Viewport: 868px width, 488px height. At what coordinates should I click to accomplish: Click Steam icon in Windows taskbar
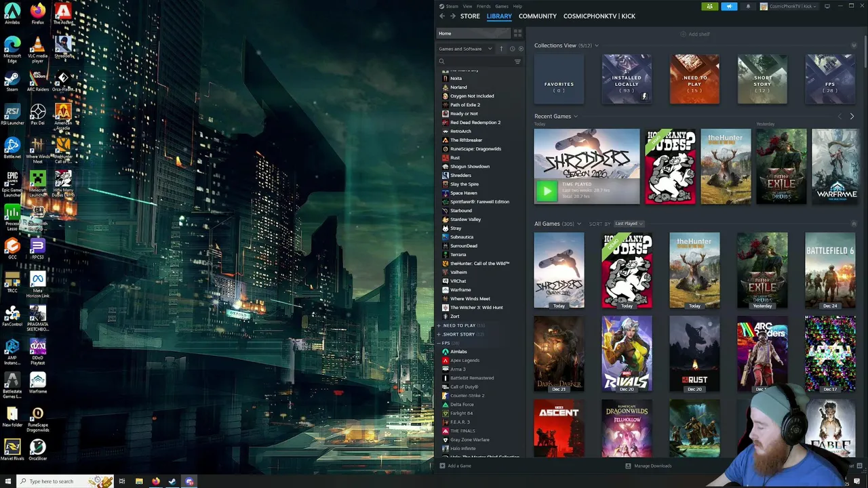[x=172, y=481]
